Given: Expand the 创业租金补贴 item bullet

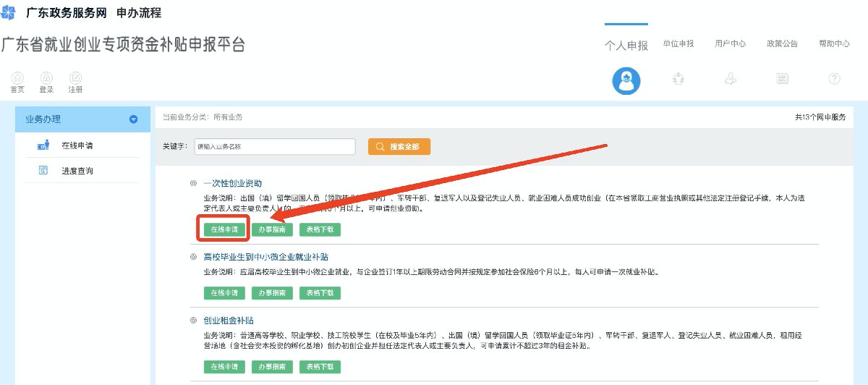Looking at the screenshot, I should point(192,320).
